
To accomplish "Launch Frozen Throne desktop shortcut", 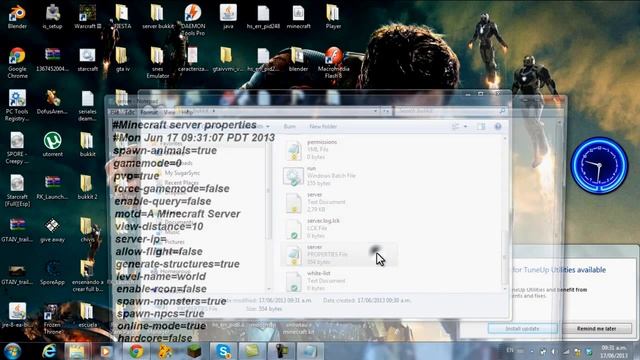I will pos(52,318).
